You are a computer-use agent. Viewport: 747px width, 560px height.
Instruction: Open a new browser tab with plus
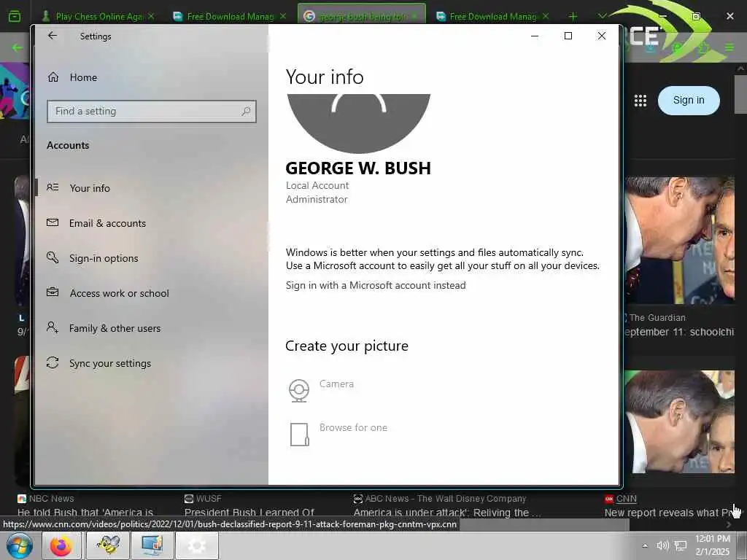tap(573, 17)
